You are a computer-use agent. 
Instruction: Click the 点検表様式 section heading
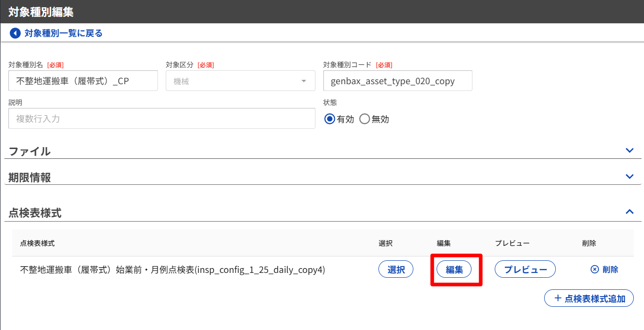tap(35, 213)
